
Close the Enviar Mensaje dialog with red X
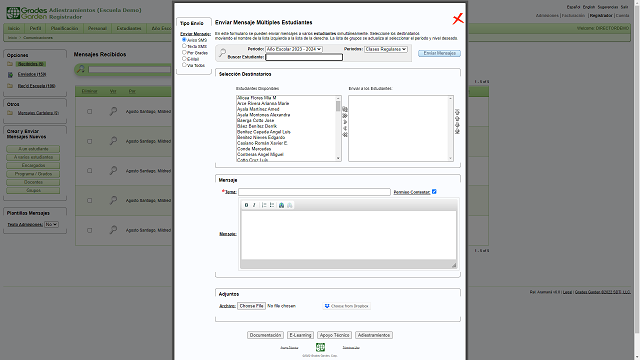tap(458, 18)
